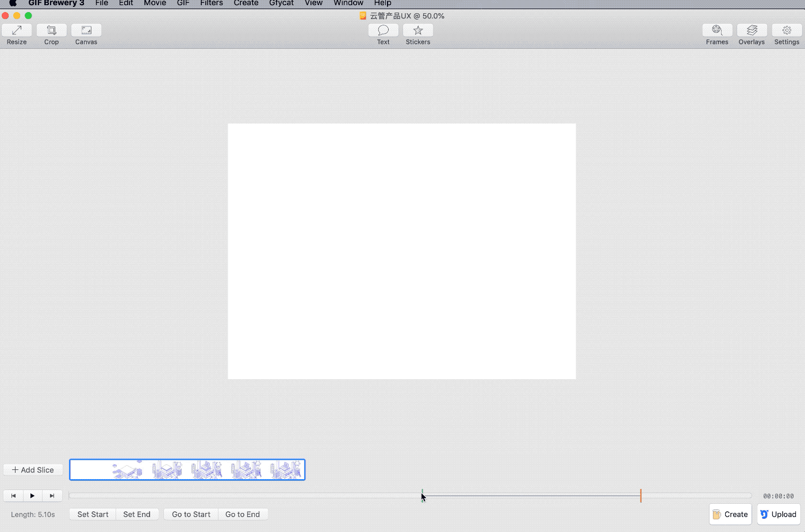Open the Canvas tool
This screenshot has width=805, height=532.
[x=86, y=30]
